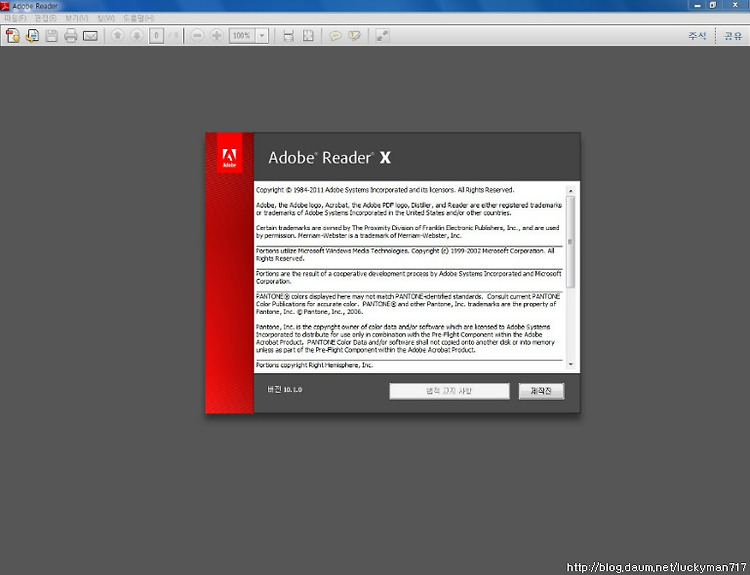Click the fit width scrolling icon
Viewport: 750px width, 575px height.
[288, 36]
